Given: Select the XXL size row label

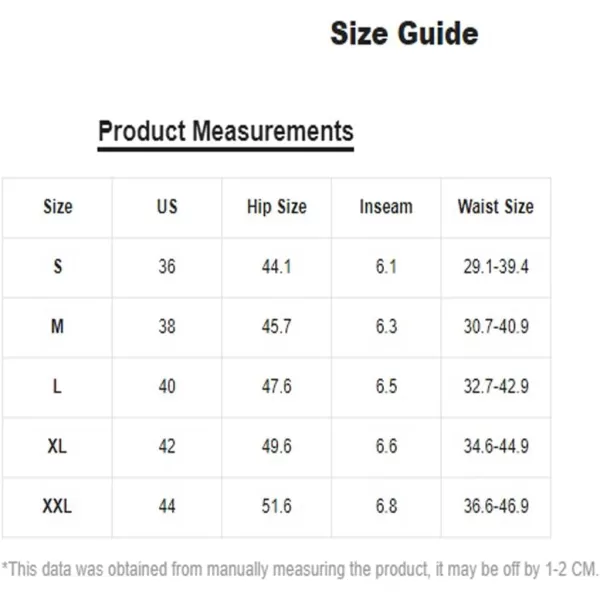Looking at the screenshot, I should tap(57, 506).
